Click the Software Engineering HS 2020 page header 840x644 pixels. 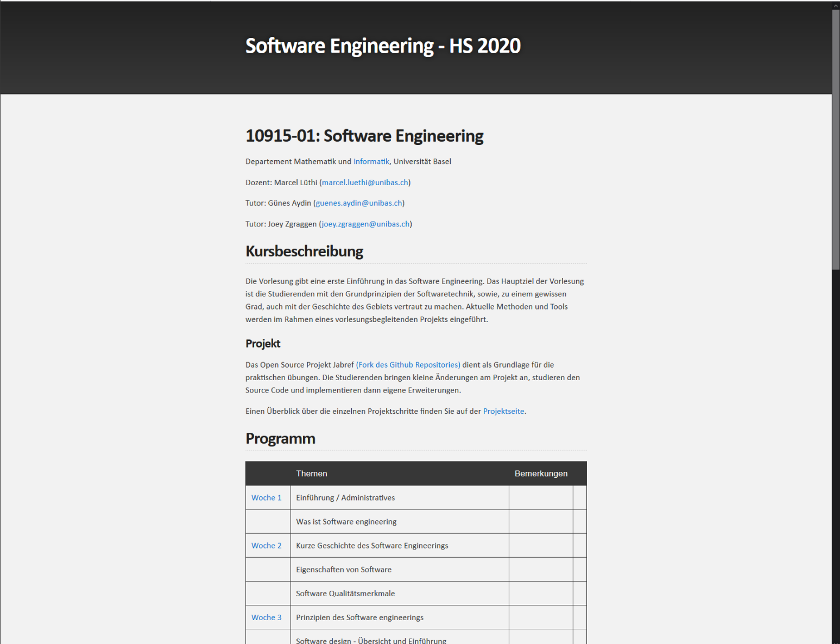click(382, 46)
